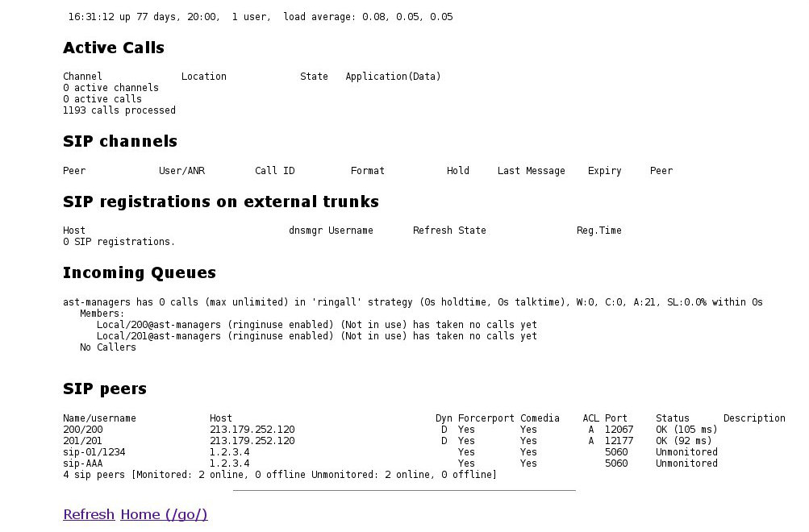Click the 0 SIP registrations line
The width and height of the screenshot is (809, 532).
point(119,242)
